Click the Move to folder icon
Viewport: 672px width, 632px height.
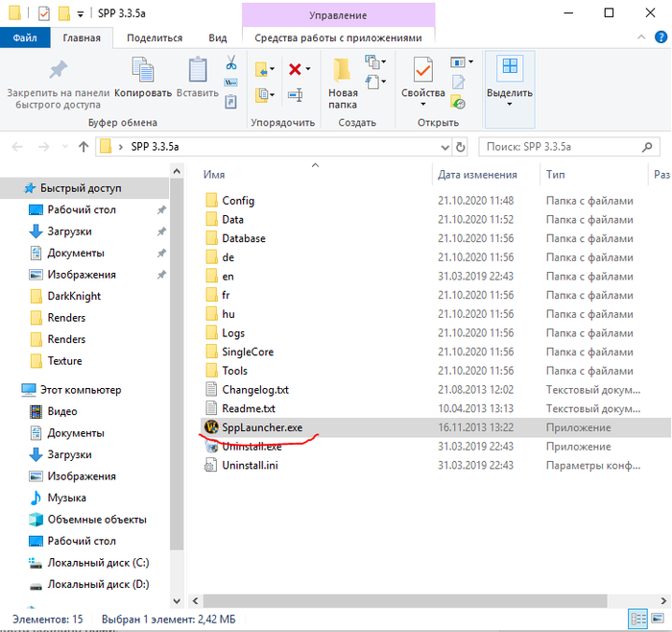point(261,69)
